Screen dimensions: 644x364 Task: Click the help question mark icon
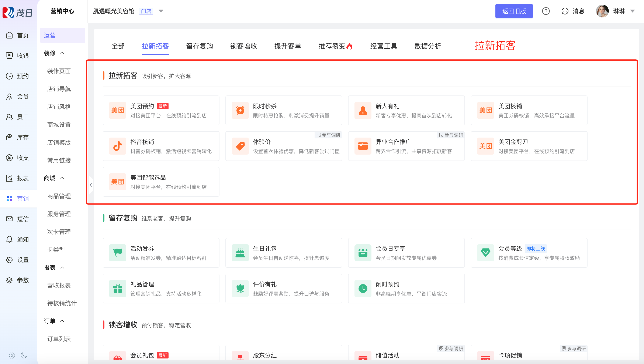[x=546, y=11]
